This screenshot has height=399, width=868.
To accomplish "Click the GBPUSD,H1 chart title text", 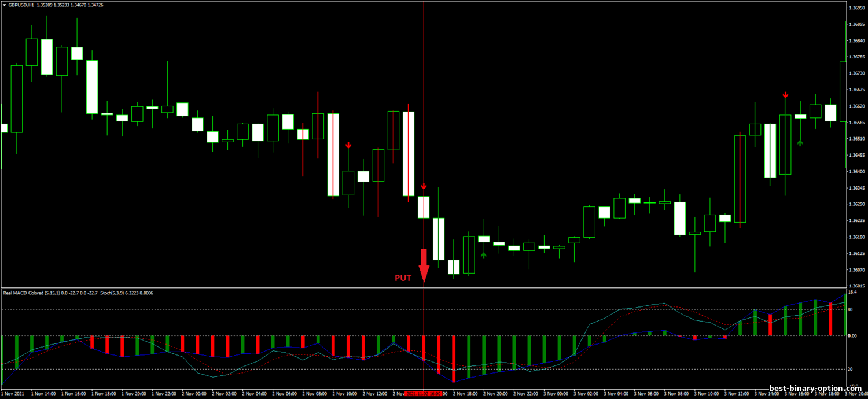I will [x=21, y=5].
